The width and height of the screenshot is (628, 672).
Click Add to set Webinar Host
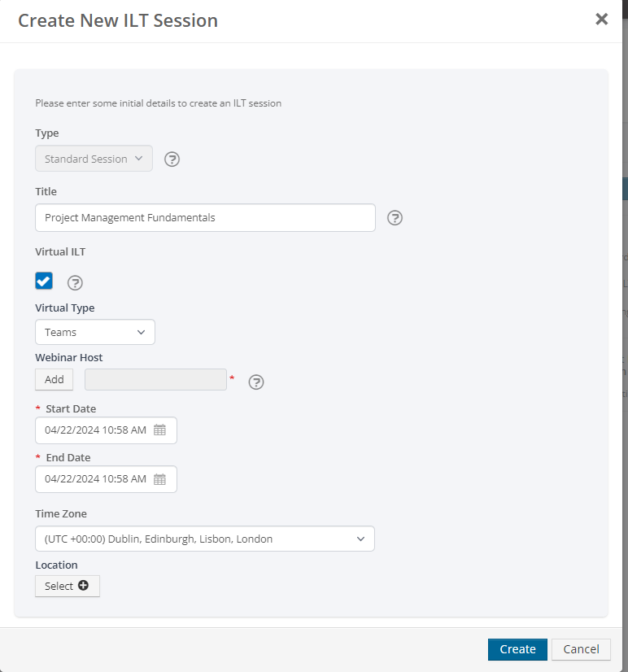point(55,380)
